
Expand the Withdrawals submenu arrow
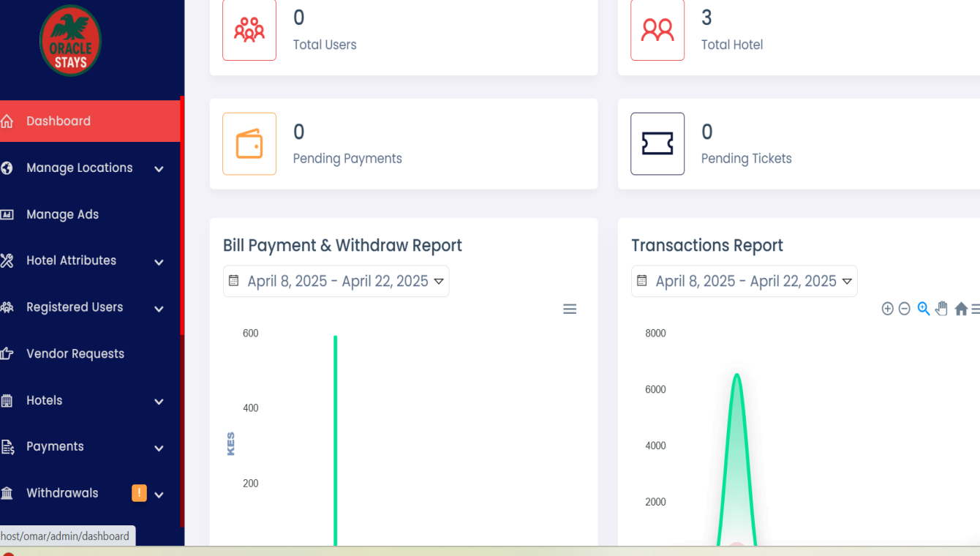[x=159, y=495]
